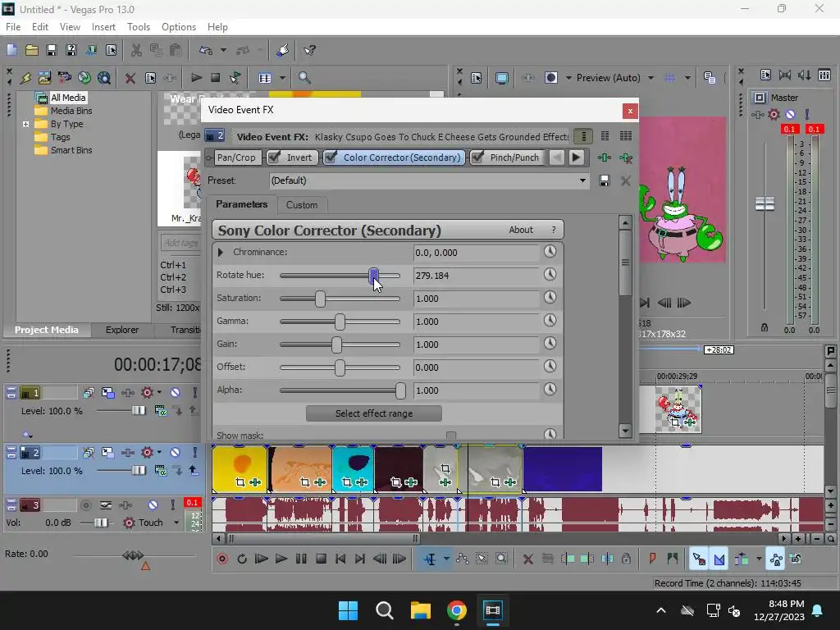This screenshot has width=840, height=630.
Task: Open Windows Start menu
Action: click(x=348, y=610)
